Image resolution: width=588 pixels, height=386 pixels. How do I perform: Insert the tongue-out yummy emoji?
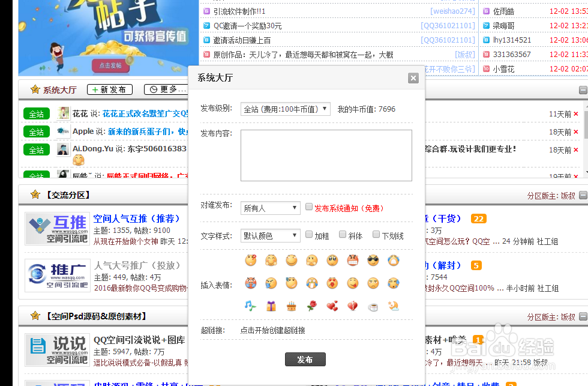[353, 283]
